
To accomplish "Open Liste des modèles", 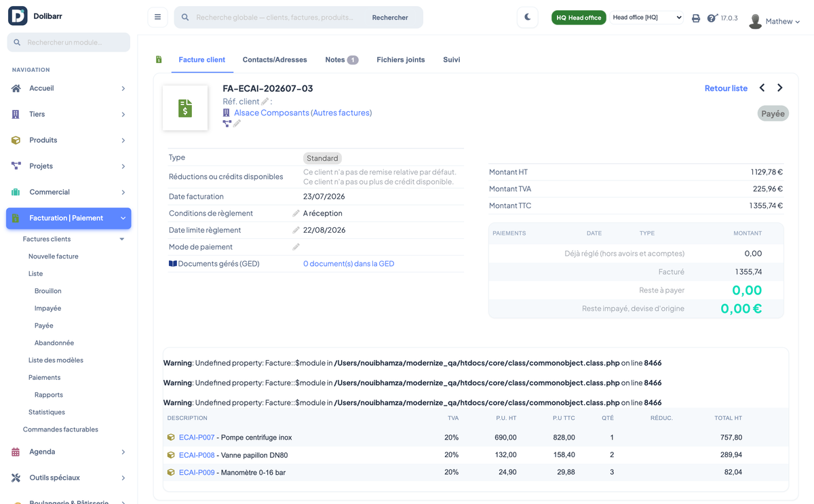I will (x=56, y=360).
